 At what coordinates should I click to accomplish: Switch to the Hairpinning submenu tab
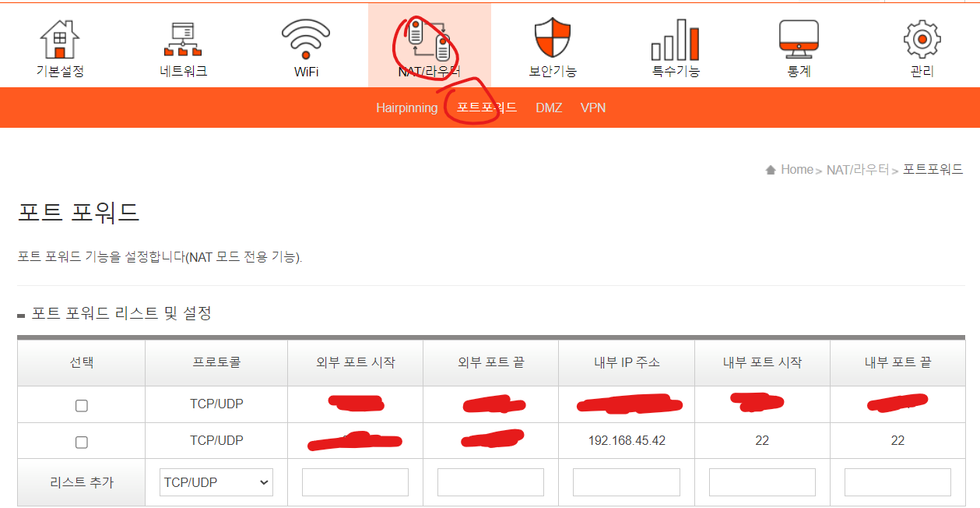pos(406,108)
